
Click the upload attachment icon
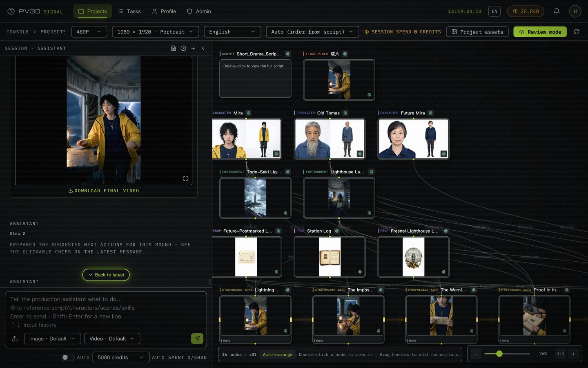[x=15, y=339]
